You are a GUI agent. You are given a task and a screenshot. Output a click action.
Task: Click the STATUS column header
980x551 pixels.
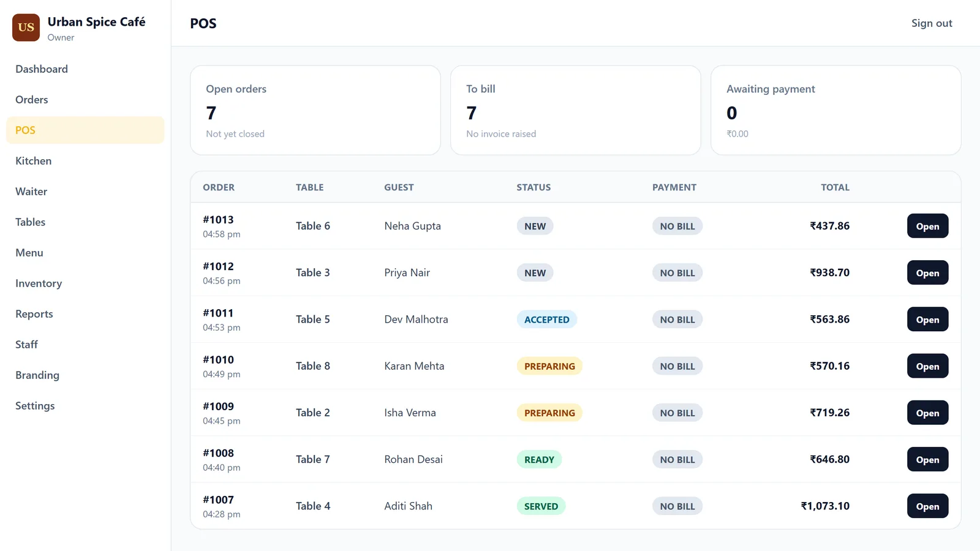pyautogui.click(x=533, y=187)
